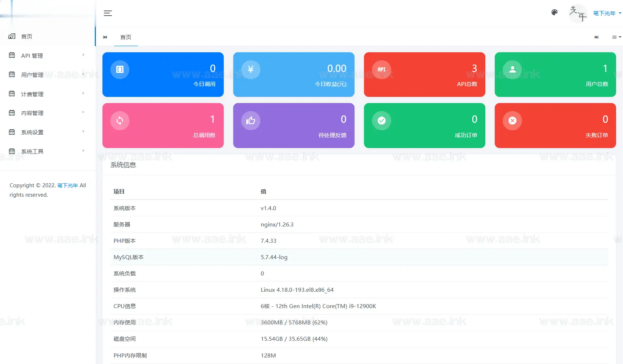Click the 128M PHP memory limit value
623x364 pixels.
[268, 356]
